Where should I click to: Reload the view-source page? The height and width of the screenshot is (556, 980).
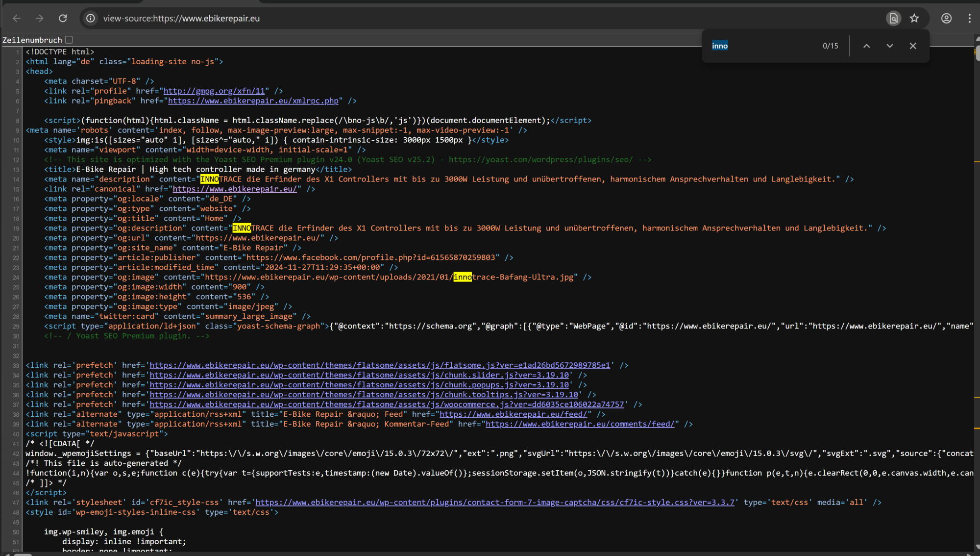point(63,18)
